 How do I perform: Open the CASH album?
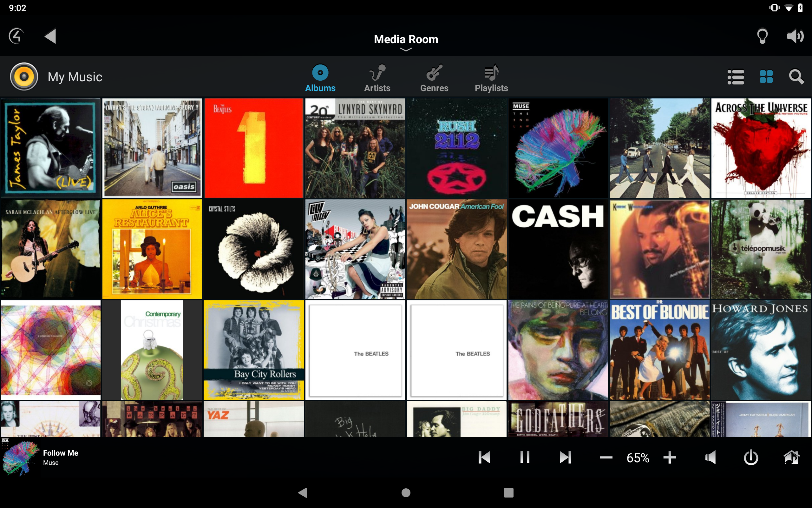558,249
